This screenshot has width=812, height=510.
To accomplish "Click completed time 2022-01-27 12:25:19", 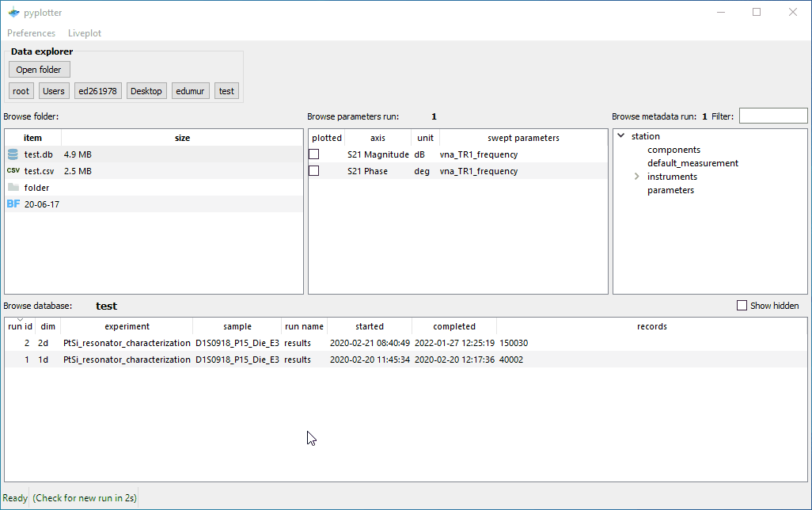I will [454, 343].
